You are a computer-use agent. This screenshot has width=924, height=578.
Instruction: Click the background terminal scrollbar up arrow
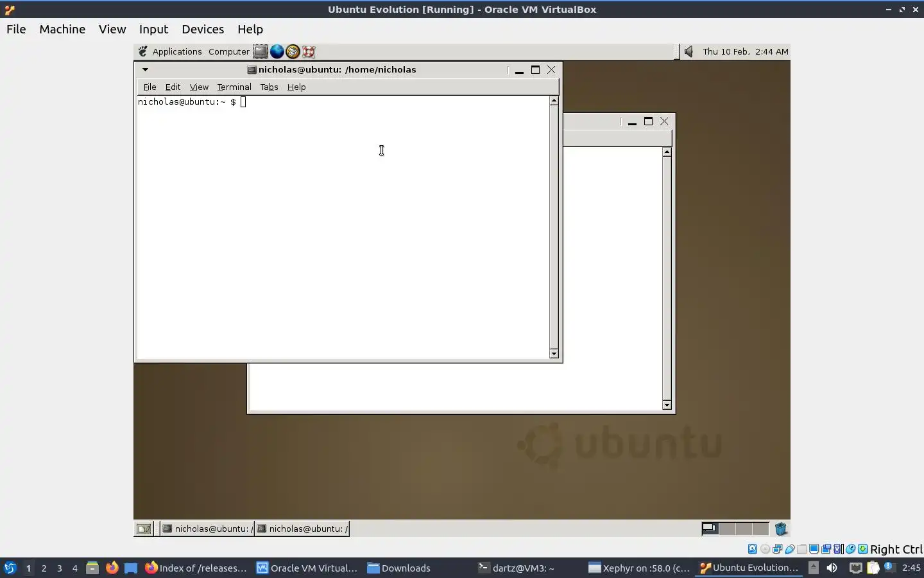coord(667,152)
